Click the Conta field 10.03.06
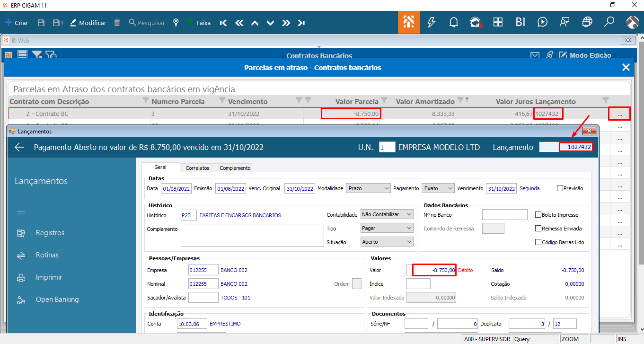 pyautogui.click(x=192, y=324)
